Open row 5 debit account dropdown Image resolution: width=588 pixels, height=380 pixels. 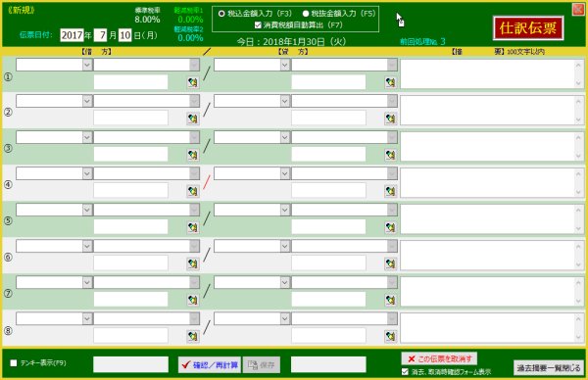(87, 210)
